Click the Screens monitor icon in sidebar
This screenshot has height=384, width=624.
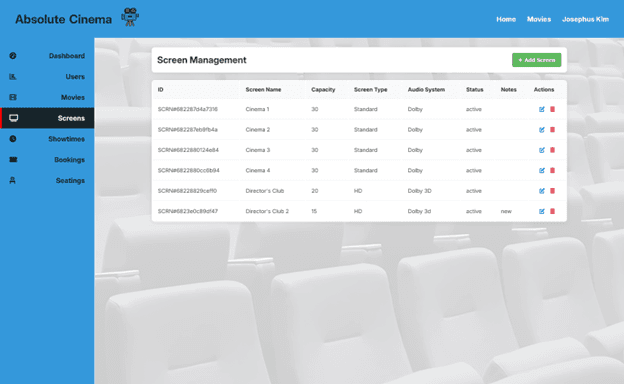click(14, 118)
